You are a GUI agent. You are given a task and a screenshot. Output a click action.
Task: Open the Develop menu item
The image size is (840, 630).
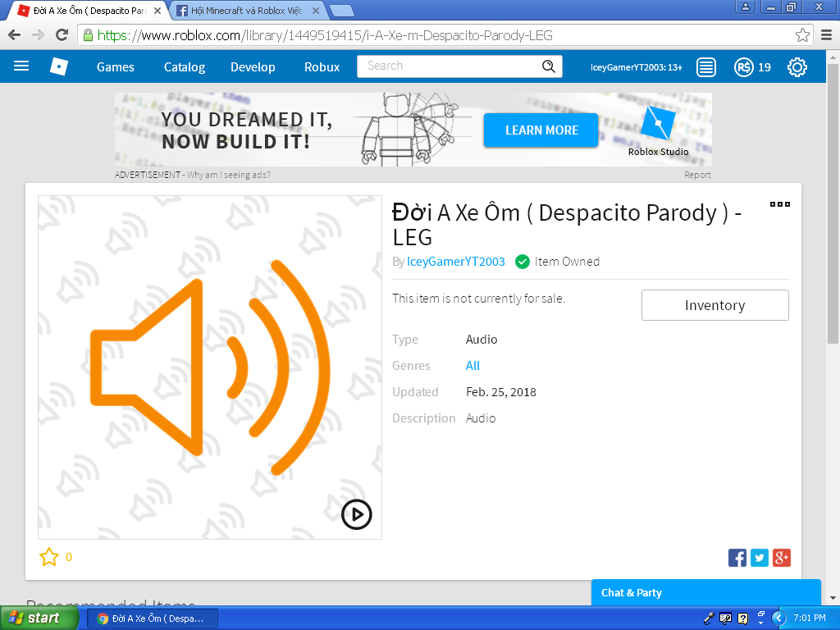[253, 67]
